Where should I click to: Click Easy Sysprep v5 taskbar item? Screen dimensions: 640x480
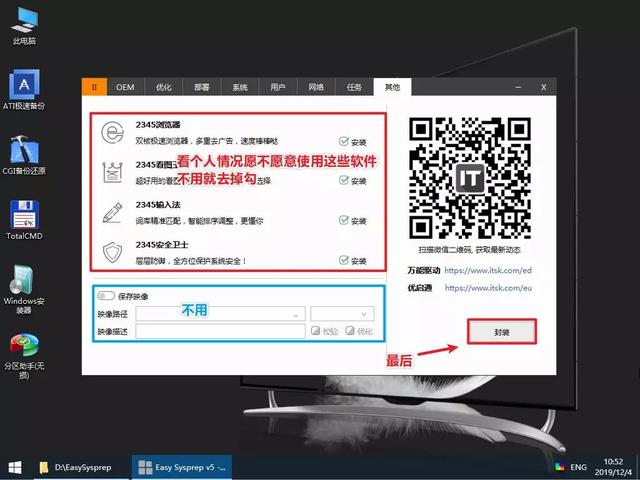182,467
